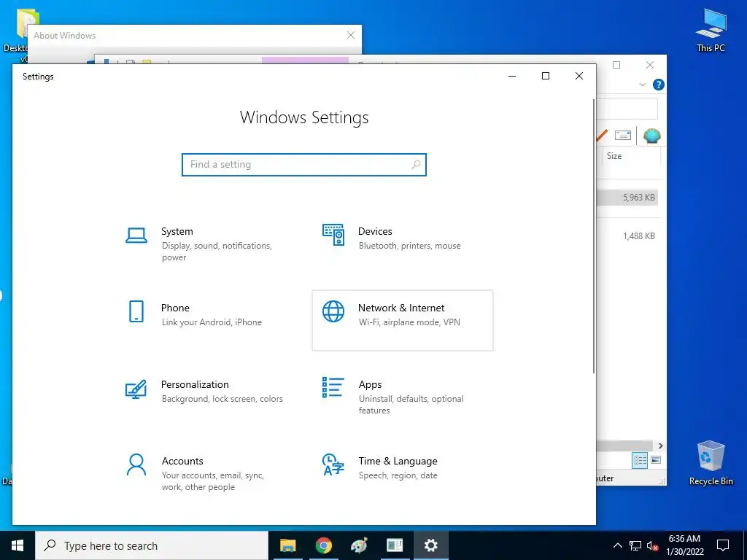Click into the Find a setting field
Screen dimensions: 747x560
tap(304, 164)
